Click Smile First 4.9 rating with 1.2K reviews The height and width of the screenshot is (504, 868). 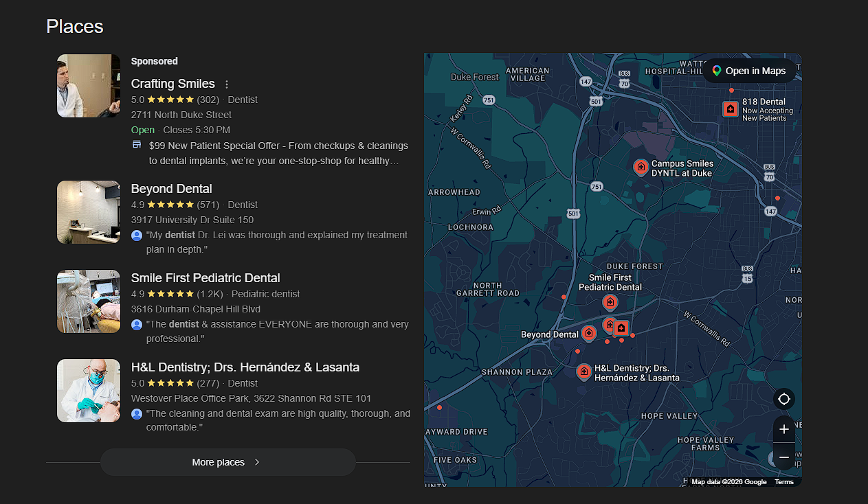(x=177, y=294)
